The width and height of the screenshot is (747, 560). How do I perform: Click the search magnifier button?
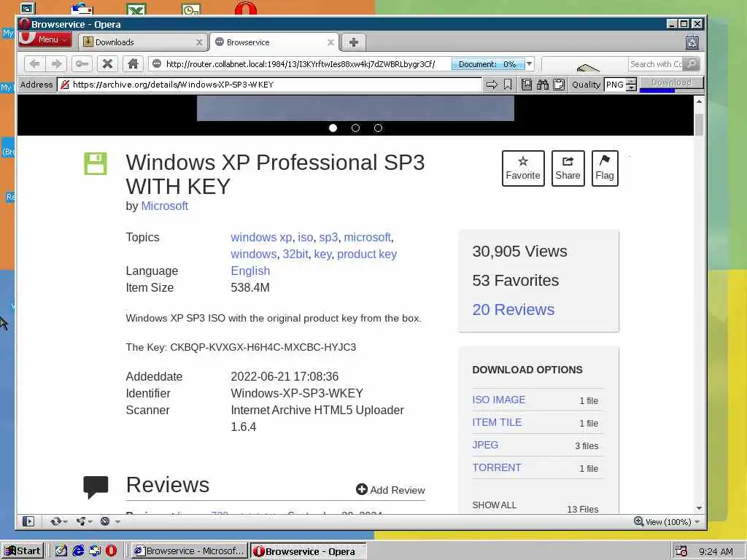pyautogui.click(x=692, y=64)
